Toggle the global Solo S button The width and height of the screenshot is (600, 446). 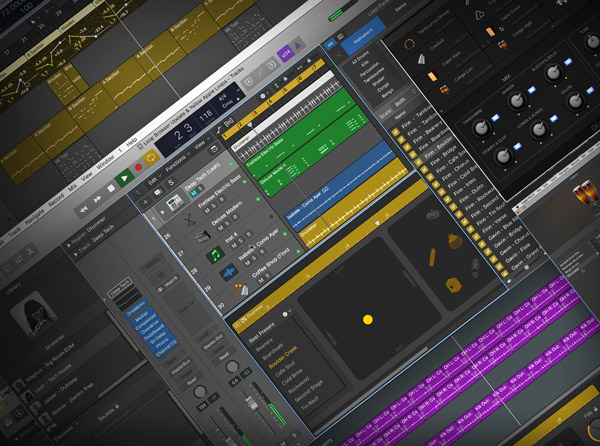click(x=171, y=182)
